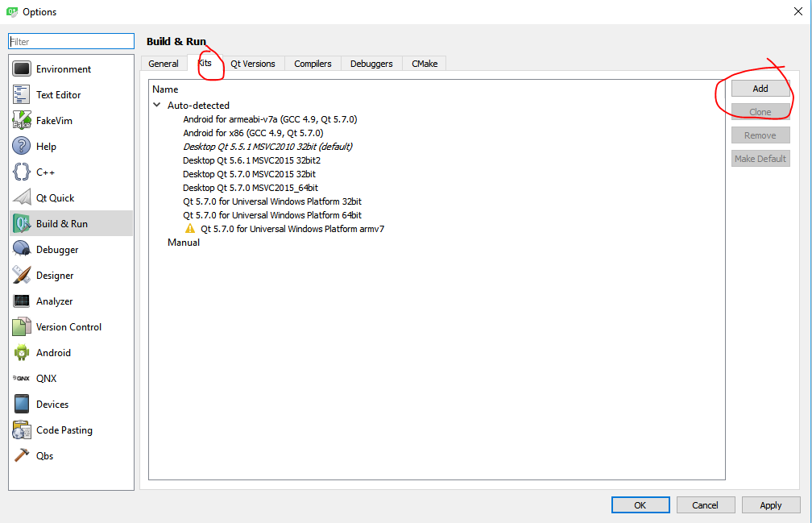Click the Clone button
Screen dimensions: 812x523
click(760, 112)
